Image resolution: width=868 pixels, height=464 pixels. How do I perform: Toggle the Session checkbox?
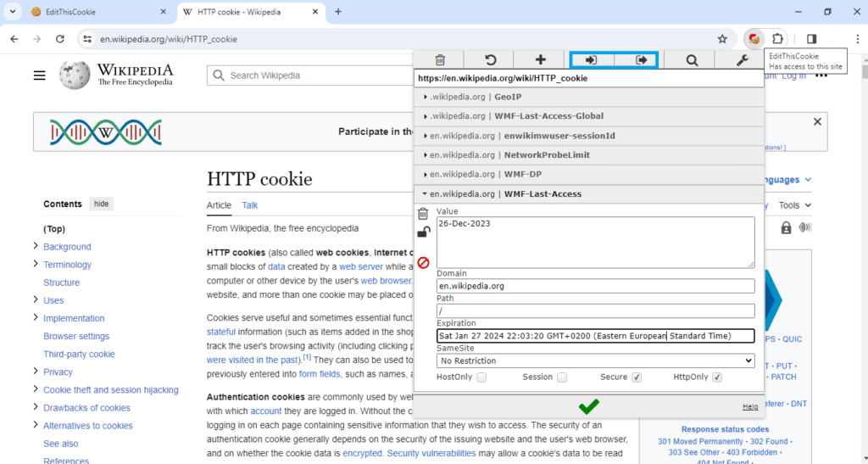(x=562, y=377)
